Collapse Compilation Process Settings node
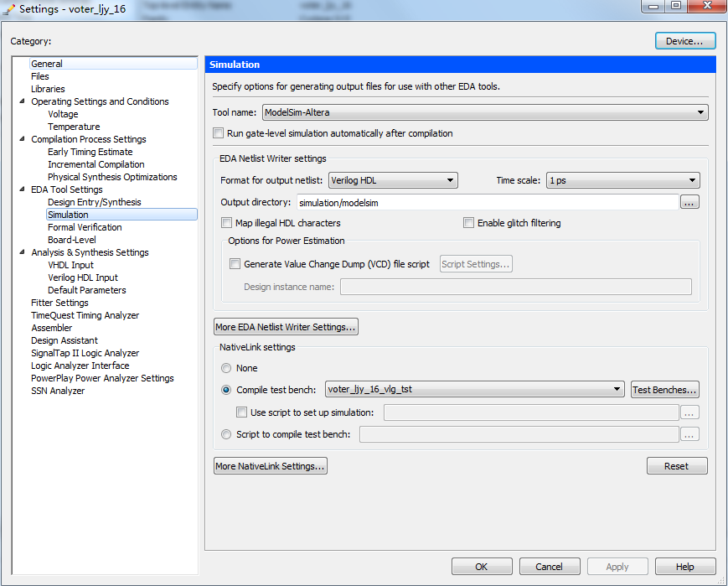Screen dimensions: 728x586 (22, 139)
